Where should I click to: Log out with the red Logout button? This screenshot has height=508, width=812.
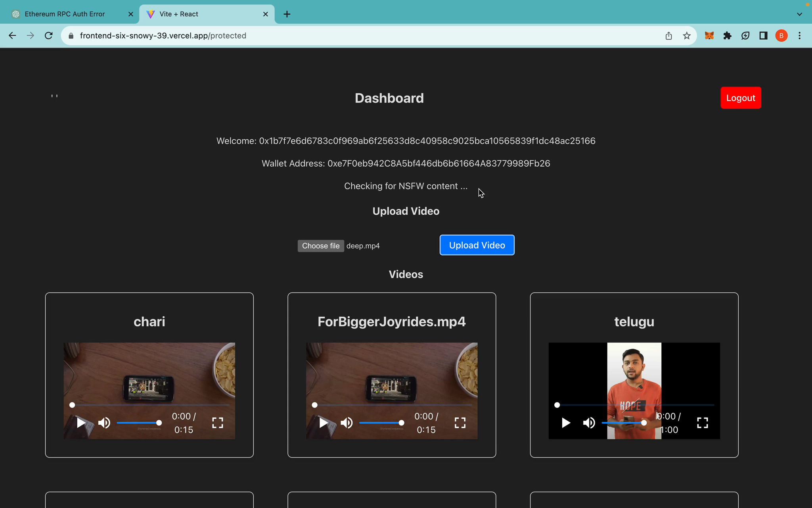[741, 98]
